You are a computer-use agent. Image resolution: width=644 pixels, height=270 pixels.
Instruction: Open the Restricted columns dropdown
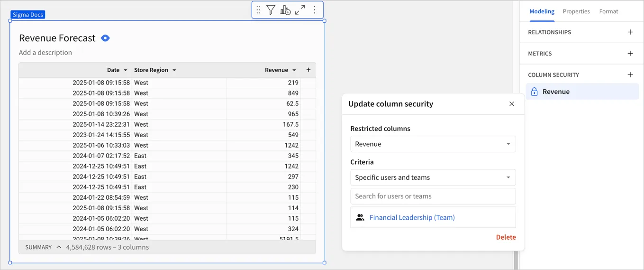[433, 144]
